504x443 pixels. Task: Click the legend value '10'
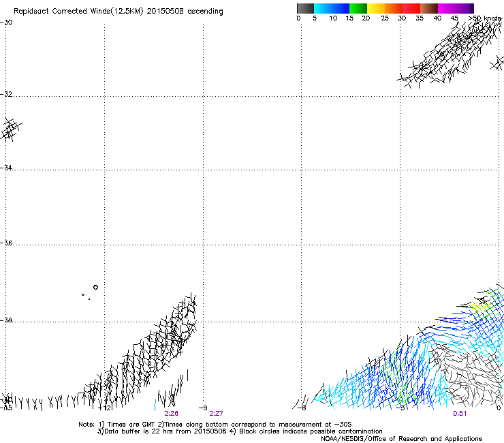(333, 18)
